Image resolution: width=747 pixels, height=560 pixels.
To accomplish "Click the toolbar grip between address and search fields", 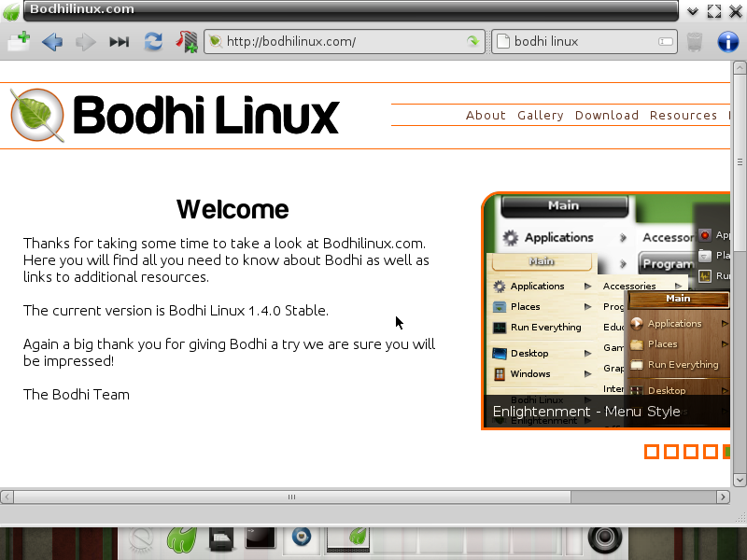I will point(487,41).
